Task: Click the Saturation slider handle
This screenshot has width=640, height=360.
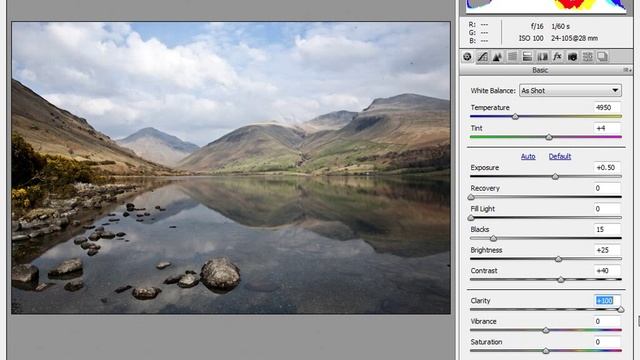Action: pos(546,351)
